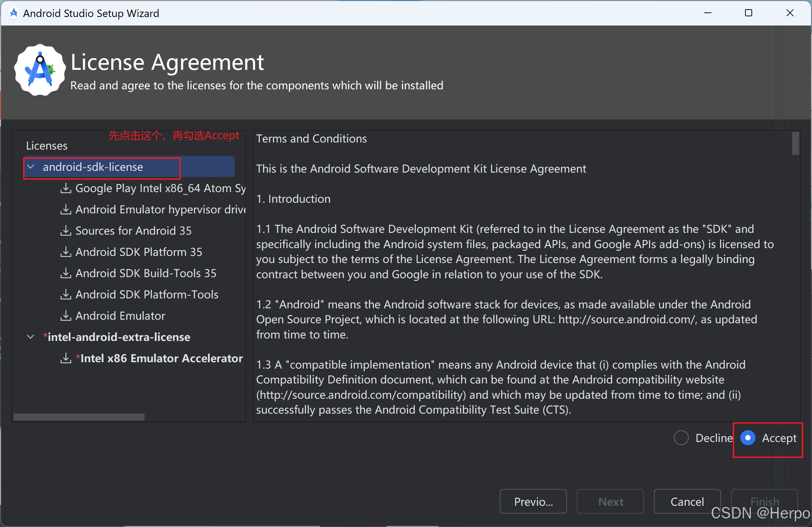Click download icon beside Android SDK Build-Tools 35

click(66, 273)
